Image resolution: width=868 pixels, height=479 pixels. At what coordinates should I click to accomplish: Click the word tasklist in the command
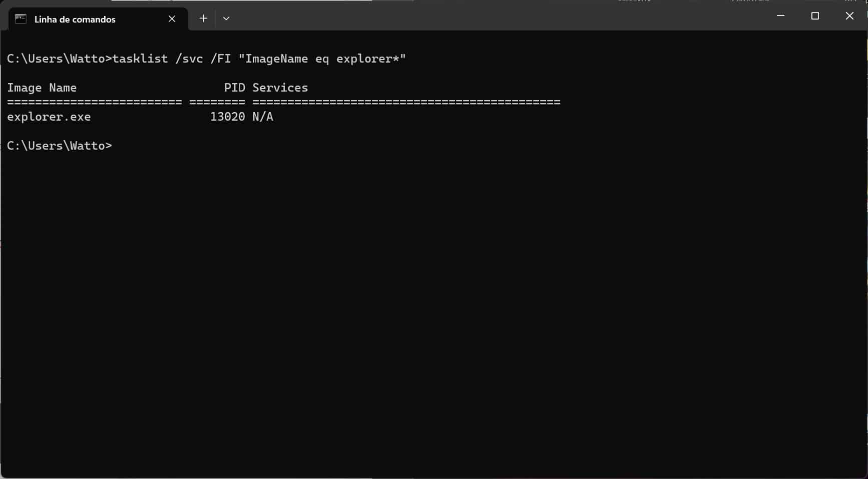coord(140,59)
